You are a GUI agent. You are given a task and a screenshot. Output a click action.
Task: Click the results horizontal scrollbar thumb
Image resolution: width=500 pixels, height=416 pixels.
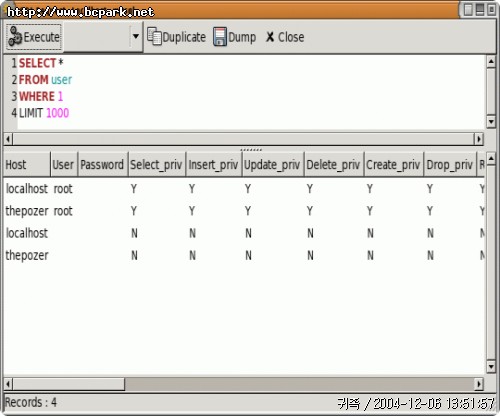point(69,384)
